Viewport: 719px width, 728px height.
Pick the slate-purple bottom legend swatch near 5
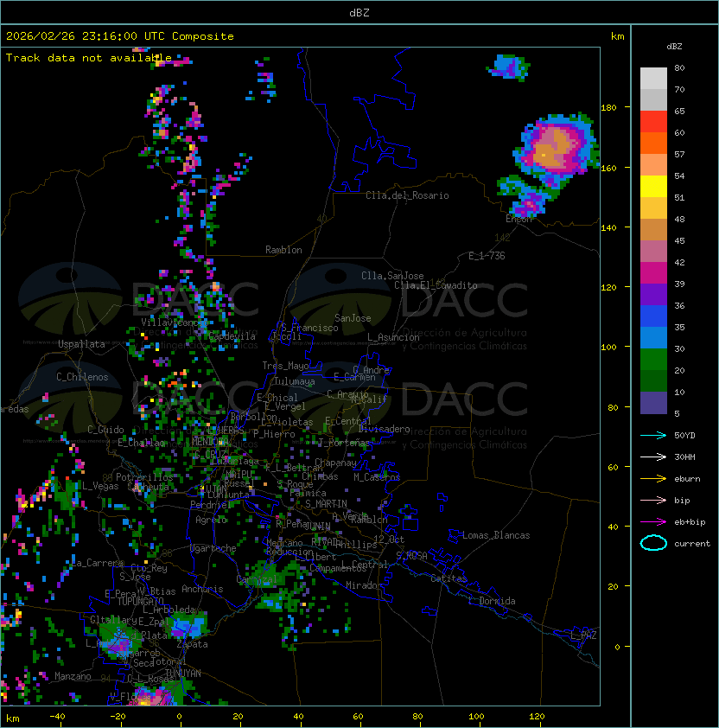pos(653,403)
